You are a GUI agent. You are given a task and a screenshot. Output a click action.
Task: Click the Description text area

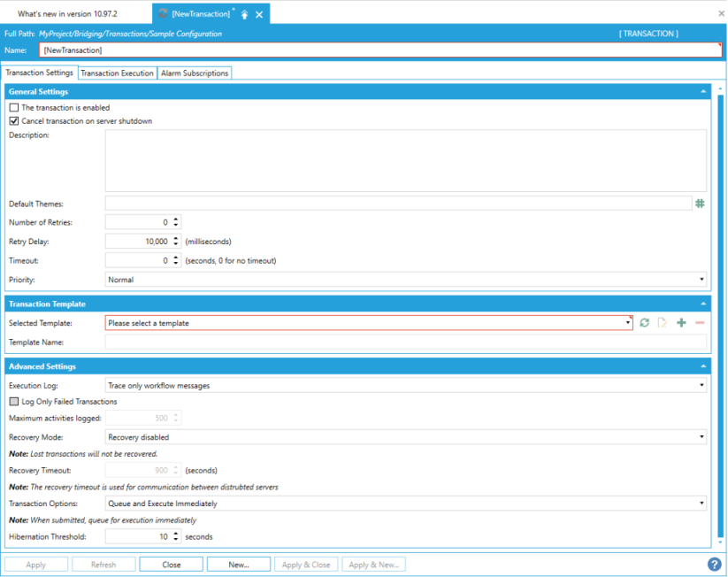[405, 160]
